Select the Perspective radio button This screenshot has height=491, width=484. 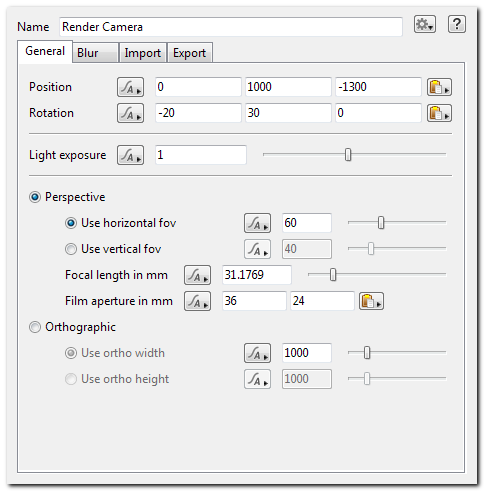tap(35, 197)
